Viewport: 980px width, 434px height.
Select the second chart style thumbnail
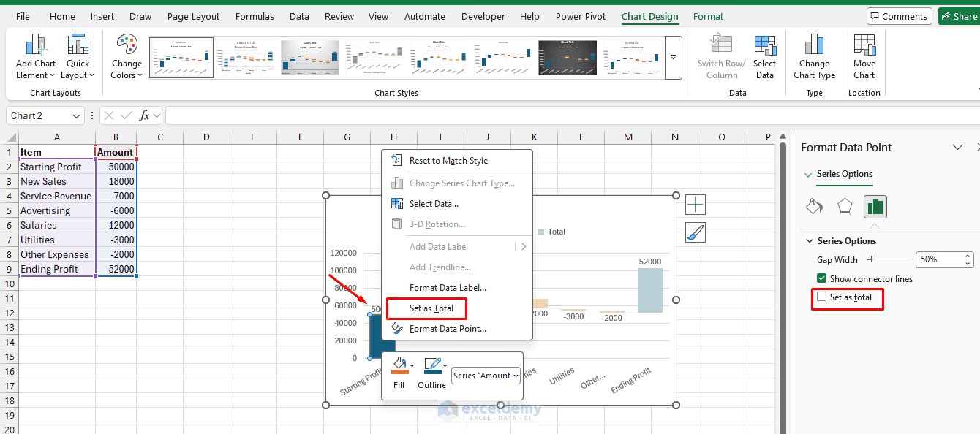pyautogui.click(x=246, y=58)
